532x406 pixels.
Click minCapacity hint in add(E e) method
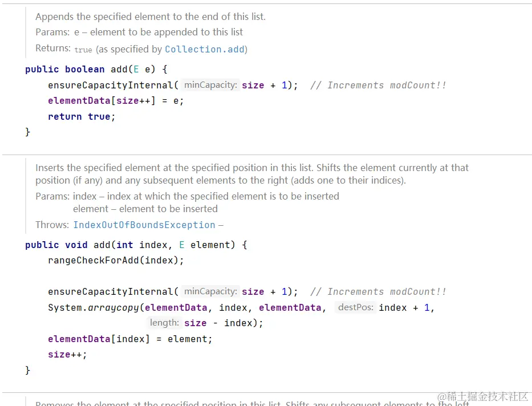point(210,85)
